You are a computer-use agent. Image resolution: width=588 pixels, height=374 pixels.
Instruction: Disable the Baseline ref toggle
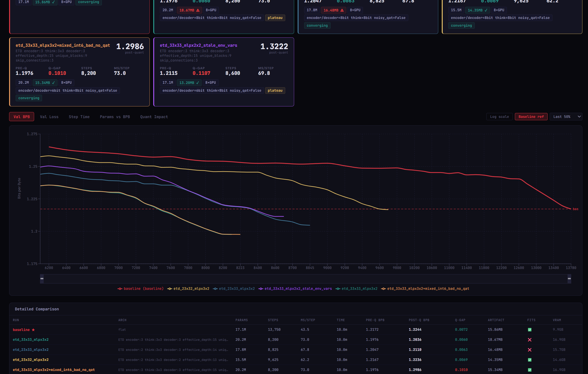(x=531, y=117)
